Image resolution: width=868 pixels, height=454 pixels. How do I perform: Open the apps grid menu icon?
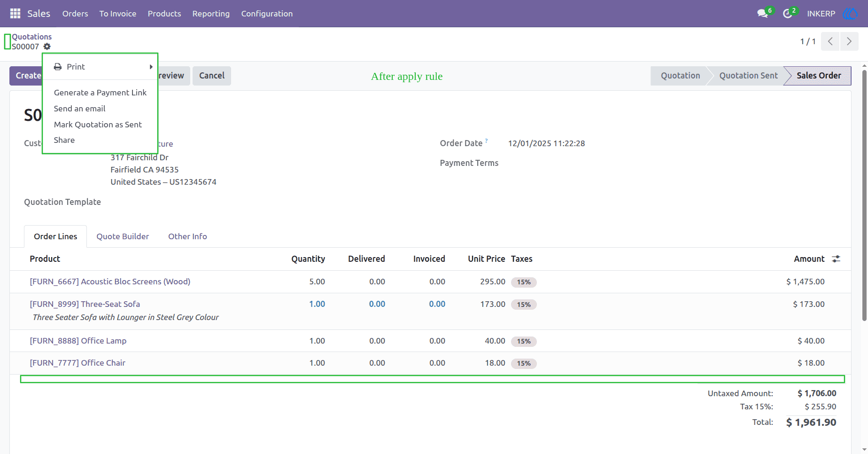15,14
